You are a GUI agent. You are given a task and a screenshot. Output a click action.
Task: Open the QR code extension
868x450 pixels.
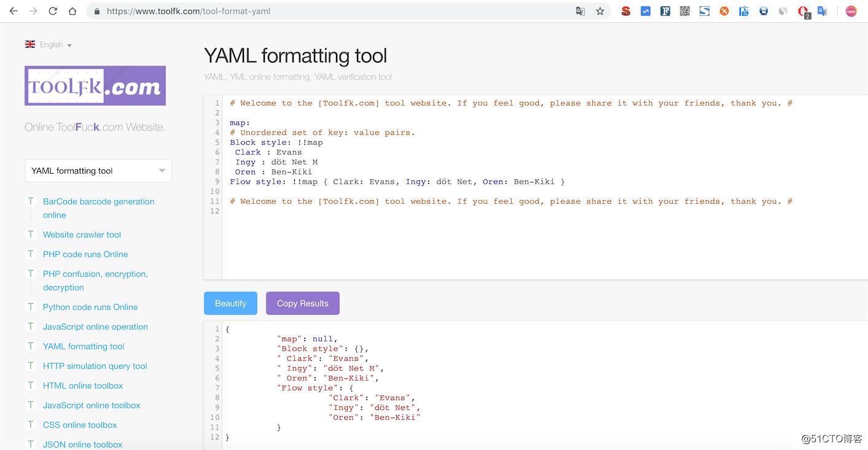pos(685,11)
